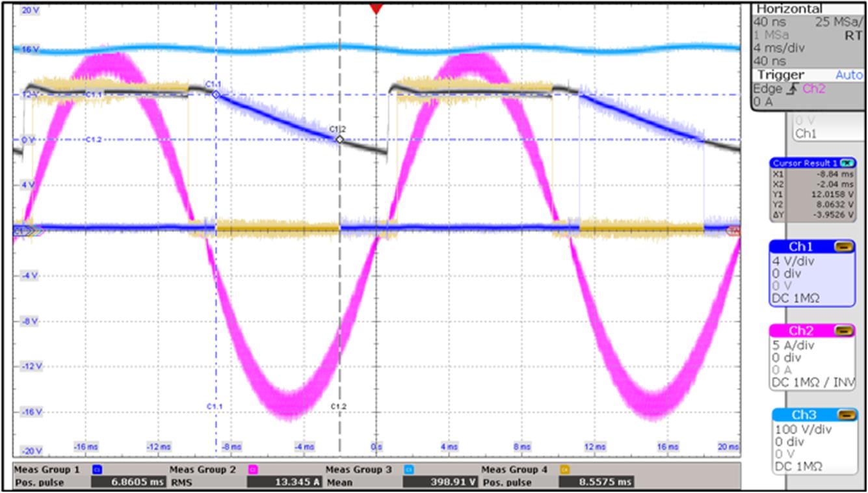Viewport: 868px width, 493px height.
Task: Open the Ch3 channel title bar
Action: pyautogui.click(x=815, y=416)
